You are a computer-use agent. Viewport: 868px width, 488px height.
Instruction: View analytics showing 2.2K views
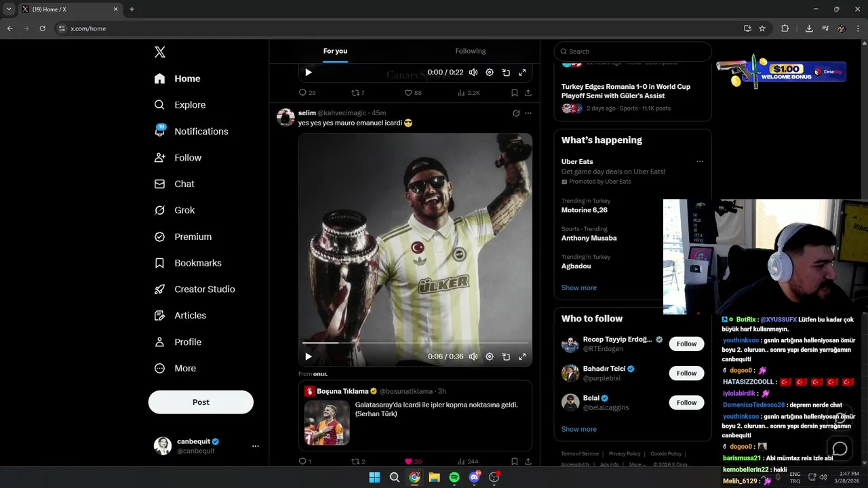[x=469, y=93]
